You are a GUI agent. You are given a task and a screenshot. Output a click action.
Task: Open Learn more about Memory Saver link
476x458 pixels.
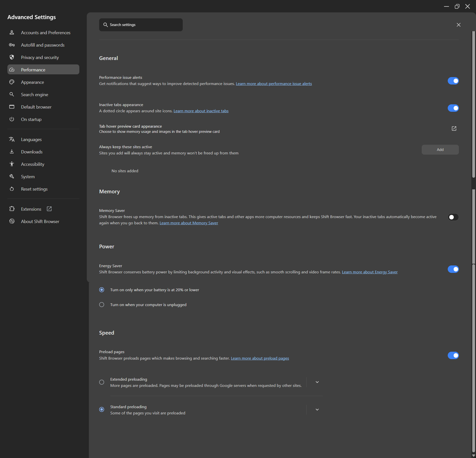pos(189,223)
